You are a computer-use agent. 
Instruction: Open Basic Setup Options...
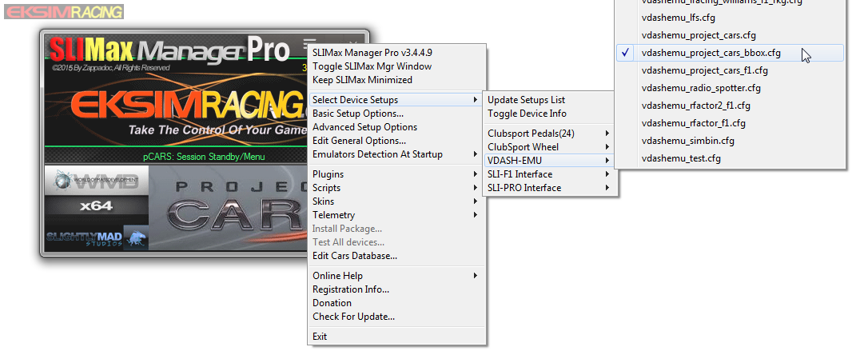pyautogui.click(x=397, y=114)
